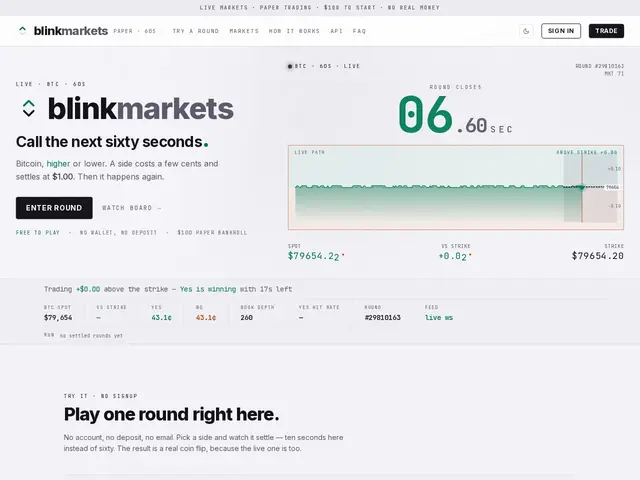Open How It Works nav item
Viewport: 640px width, 480px height.
294,31
